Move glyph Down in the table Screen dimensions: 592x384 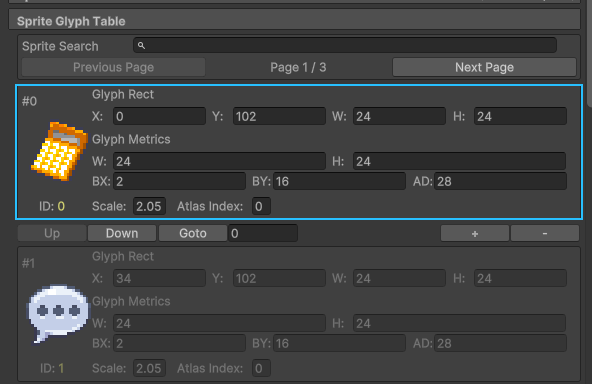coord(122,233)
